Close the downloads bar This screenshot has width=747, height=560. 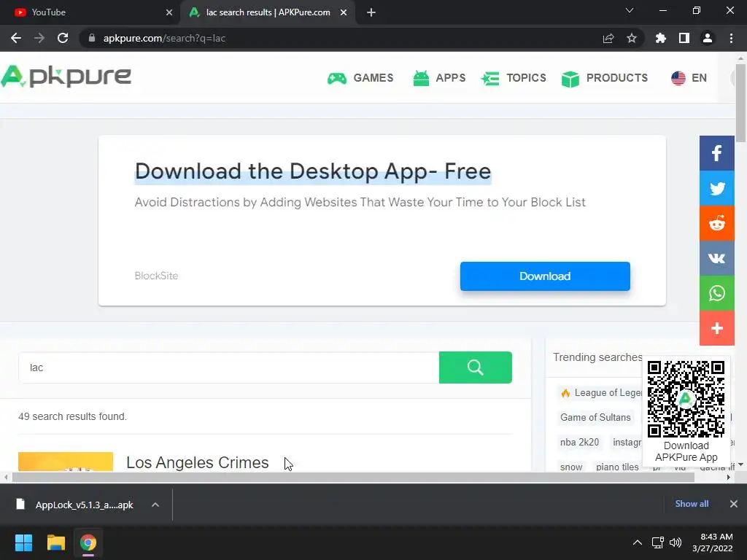click(734, 504)
